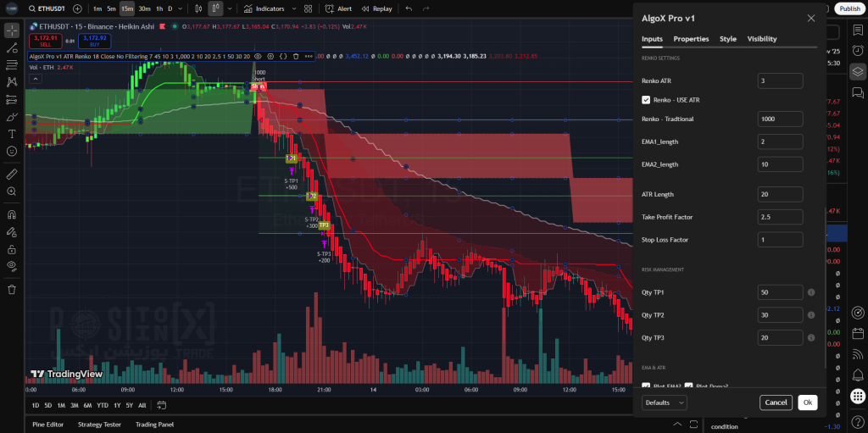Select the D daily timeframe
Screen dimensions: 868x433
170,8
